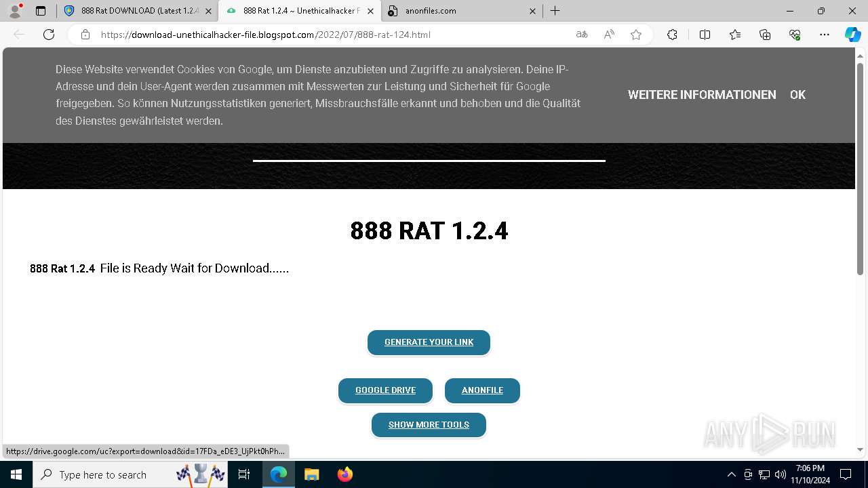Screen dimensions: 868x488
Task: Launch Firefox from the taskbar
Action: [x=344, y=474]
